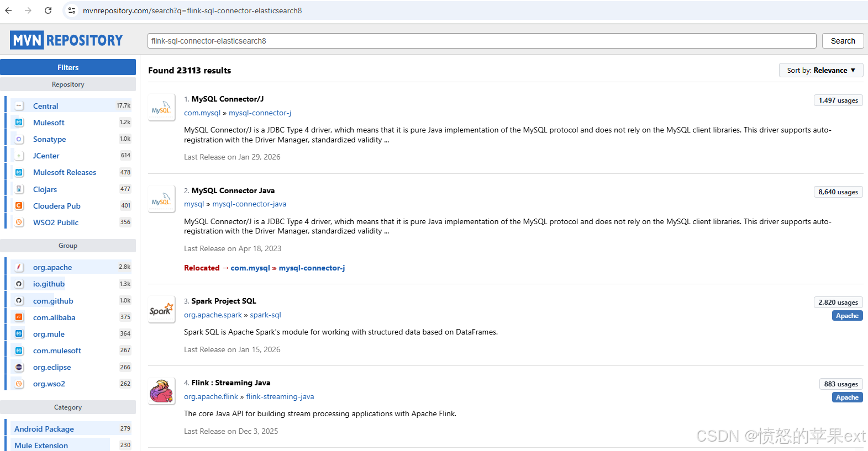Go back using the browser back arrow
868x451 pixels.
pyautogui.click(x=8, y=10)
